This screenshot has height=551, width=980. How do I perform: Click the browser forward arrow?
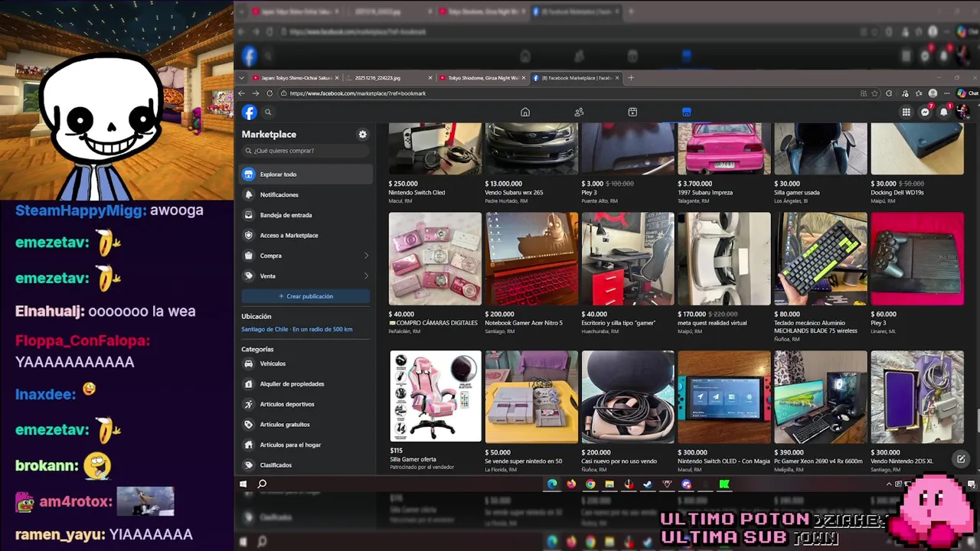[x=256, y=93]
